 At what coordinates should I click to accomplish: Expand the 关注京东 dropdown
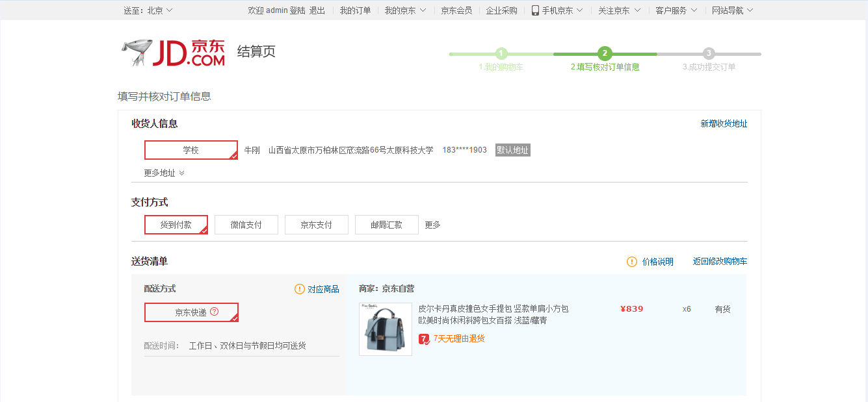coord(620,10)
